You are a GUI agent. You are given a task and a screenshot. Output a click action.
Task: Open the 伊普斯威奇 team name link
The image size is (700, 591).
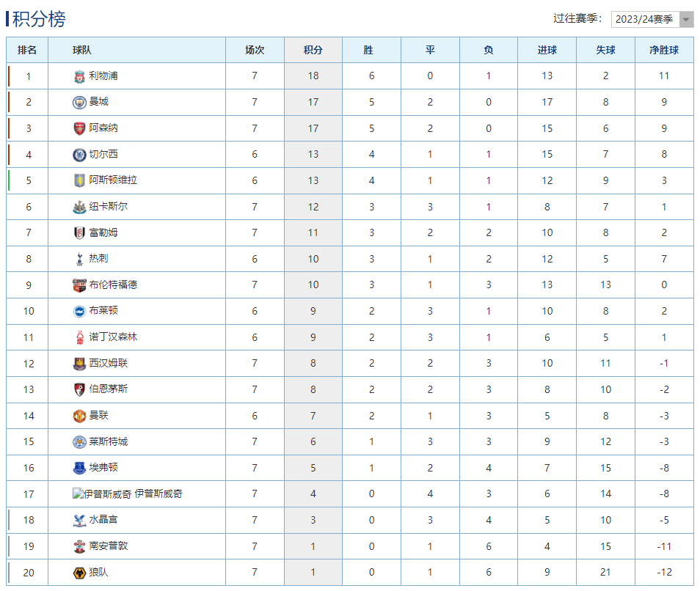tap(158, 493)
